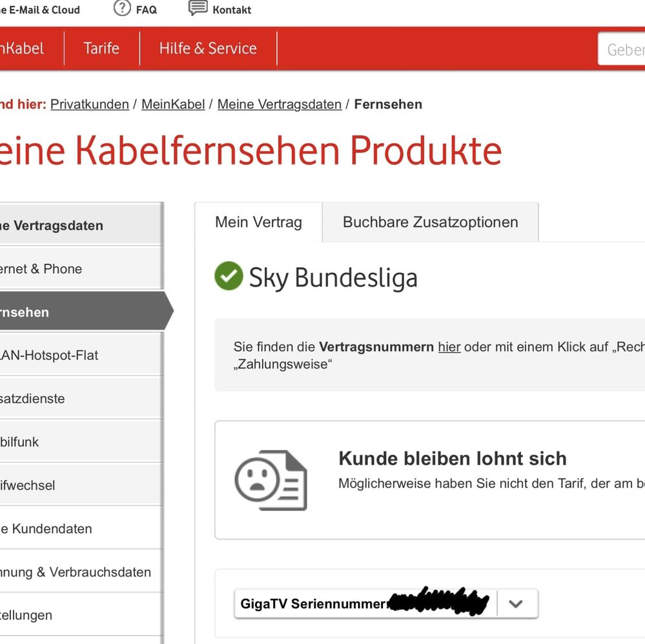
Task: Follow the Meine Vertragsdaten breadcrumb link
Action: coord(280,105)
